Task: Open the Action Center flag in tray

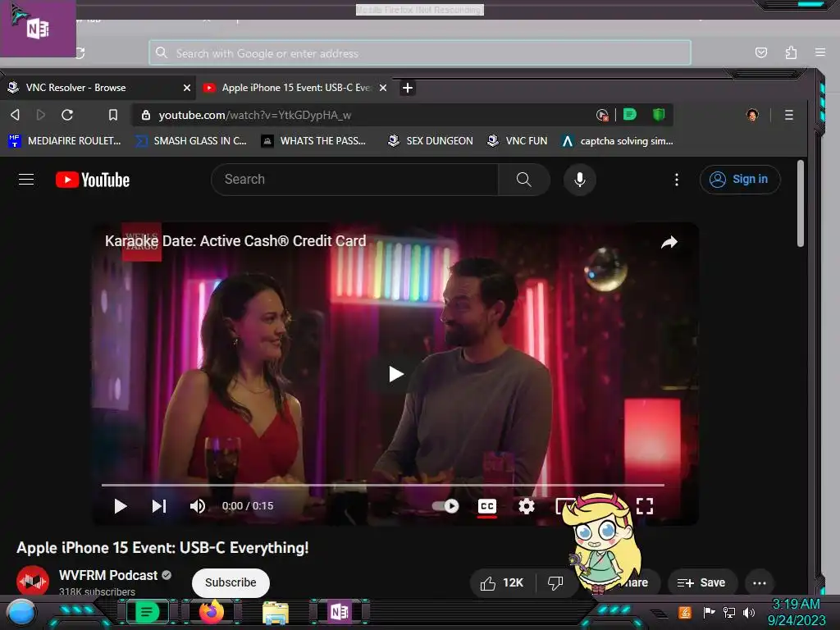Action: tap(708, 612)
